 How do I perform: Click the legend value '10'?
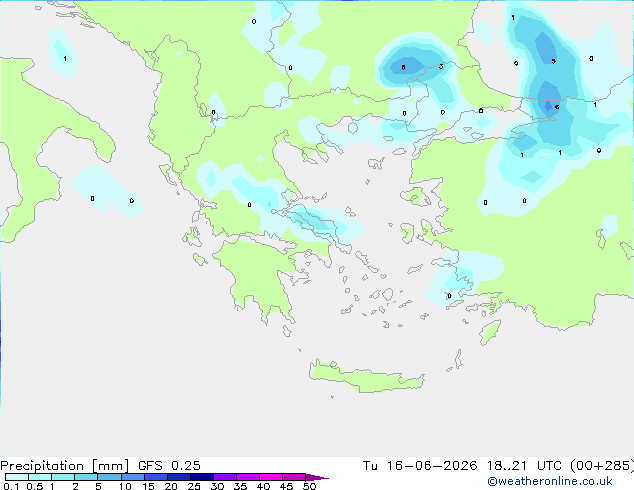click(x=125, y=486)
